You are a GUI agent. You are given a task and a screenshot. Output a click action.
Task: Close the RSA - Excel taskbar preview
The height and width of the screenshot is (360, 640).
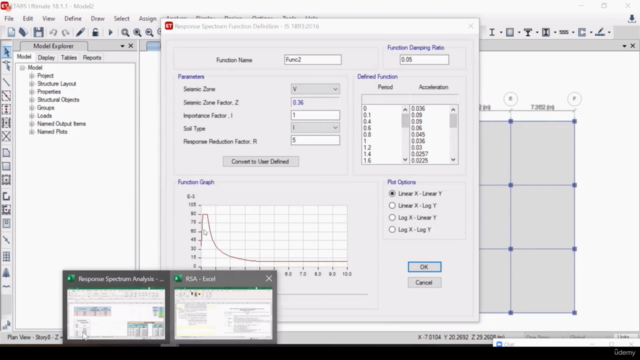click(x=269, y=278)
